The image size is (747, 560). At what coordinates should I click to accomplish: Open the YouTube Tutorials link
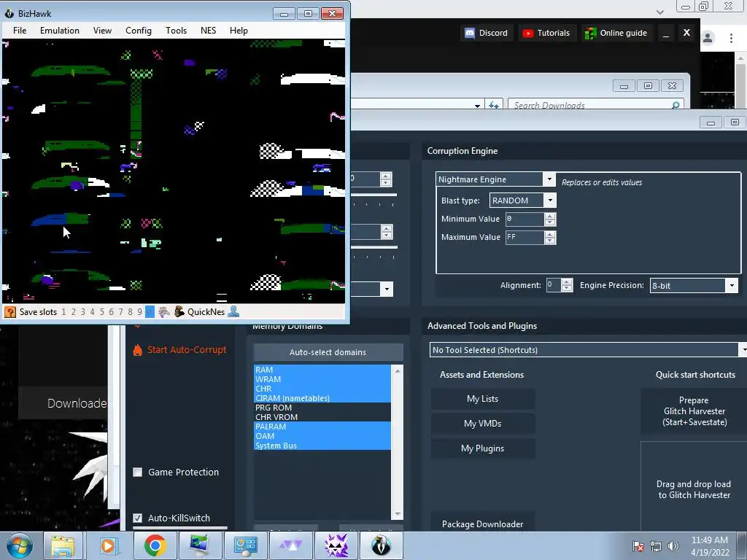click(546, 33)
